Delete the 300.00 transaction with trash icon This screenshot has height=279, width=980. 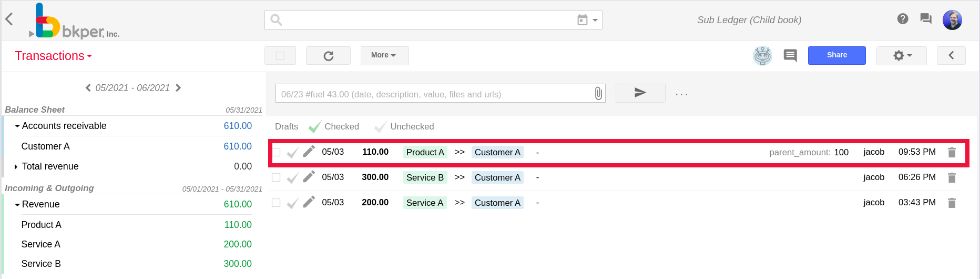click(952, 178)
